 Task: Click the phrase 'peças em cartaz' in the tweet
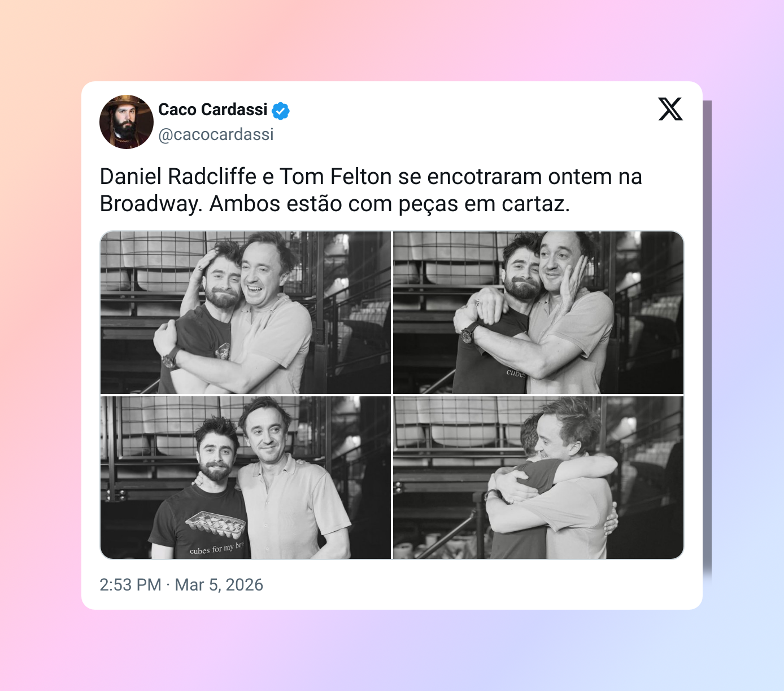coord(484,204)
